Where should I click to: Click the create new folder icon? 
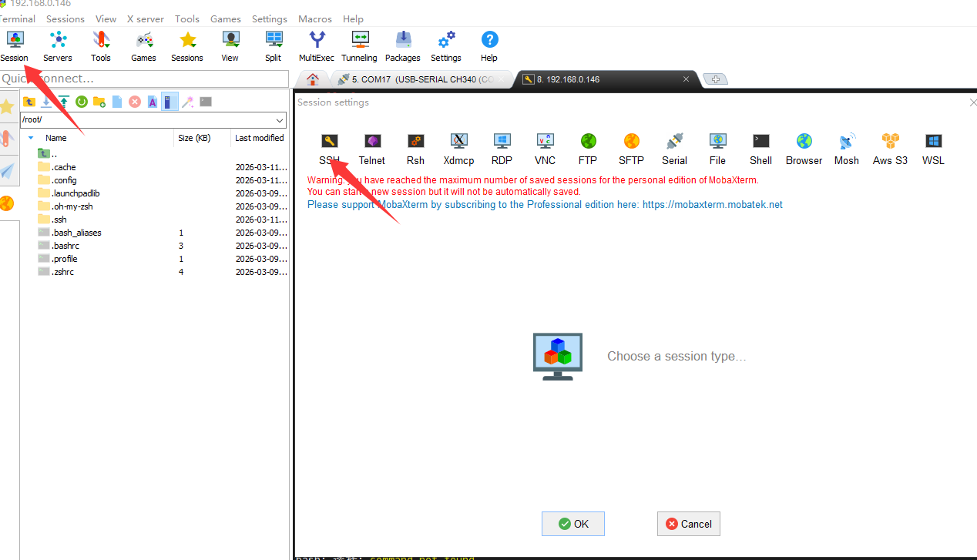point(99,102)
